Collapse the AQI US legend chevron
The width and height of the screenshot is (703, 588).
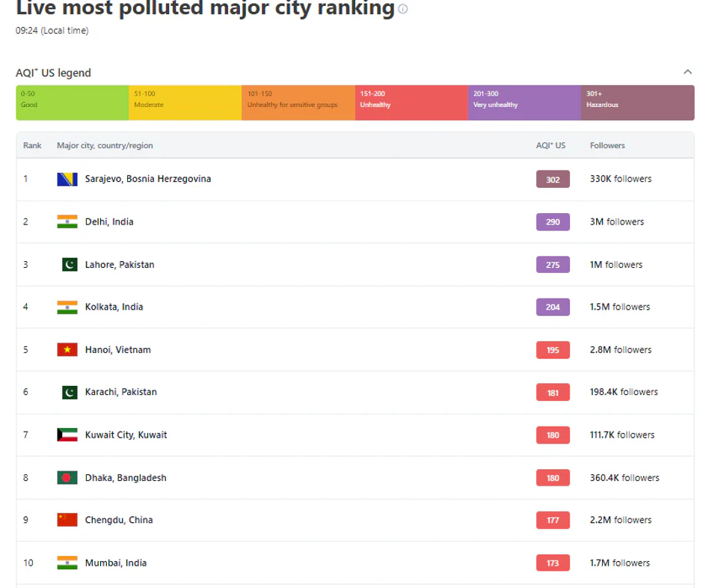687,73
